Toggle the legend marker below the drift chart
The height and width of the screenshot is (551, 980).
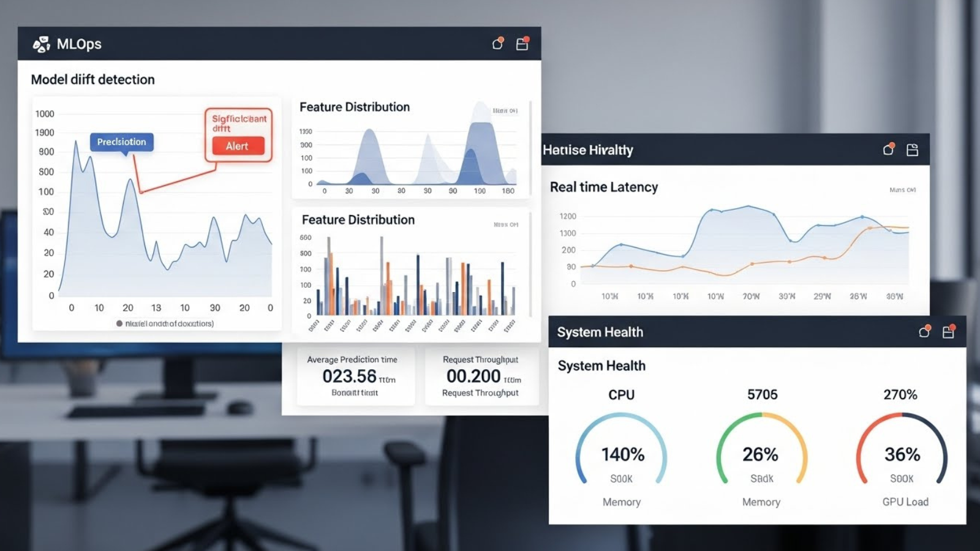click(x=118, y=323)
